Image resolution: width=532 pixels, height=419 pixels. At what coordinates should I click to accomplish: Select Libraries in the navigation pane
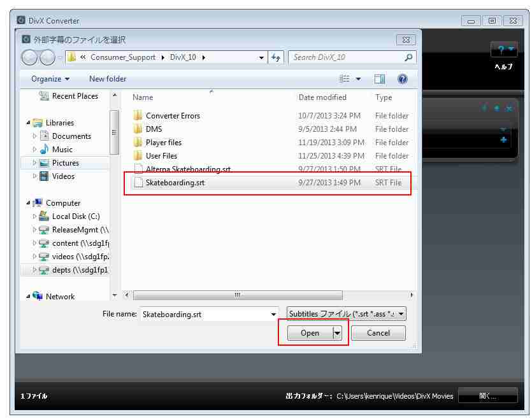[54, 123]
